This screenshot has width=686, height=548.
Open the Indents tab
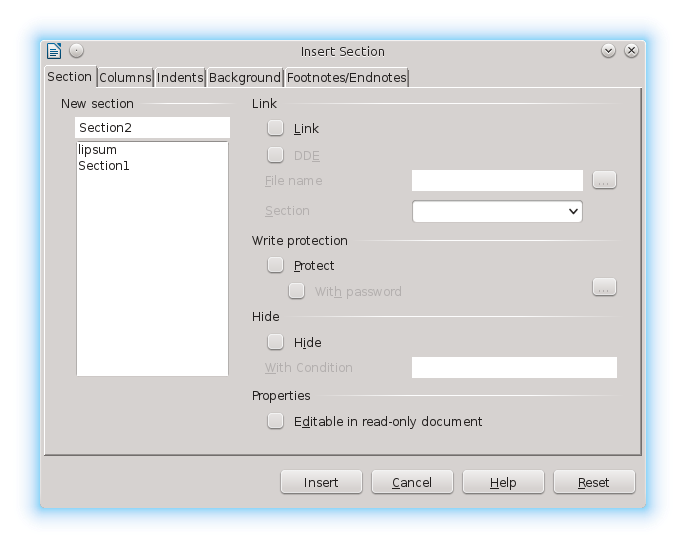[180, 77]
